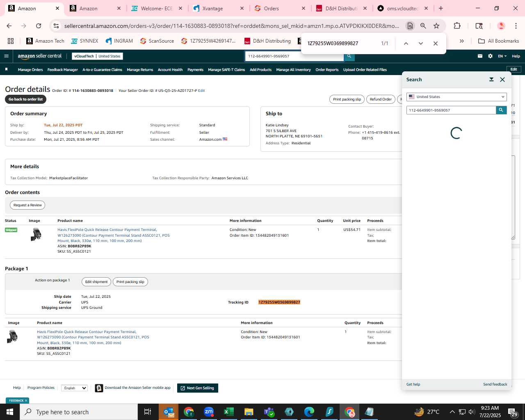Go to previous find-in-page match
Screen dimensions: 525x420
tap(406, 43)
